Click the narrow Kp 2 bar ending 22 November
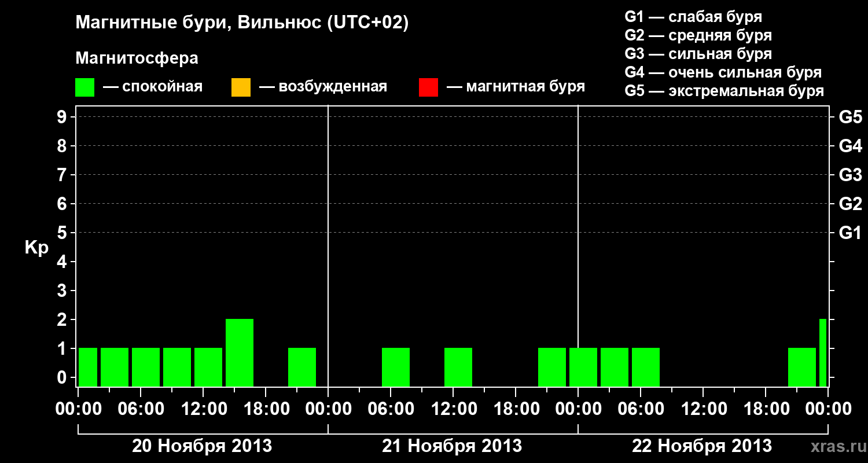868x463 pixels. point(823,352)
